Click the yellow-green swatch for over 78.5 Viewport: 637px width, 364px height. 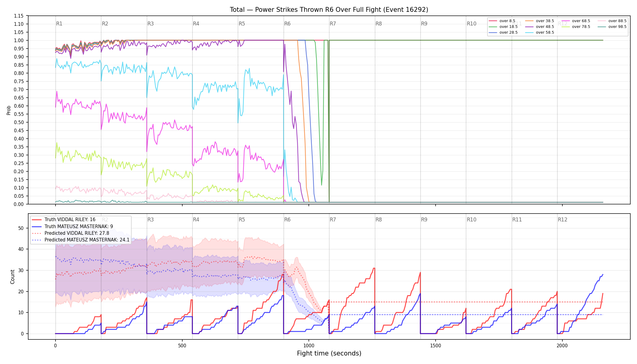[x=565, y=27]
